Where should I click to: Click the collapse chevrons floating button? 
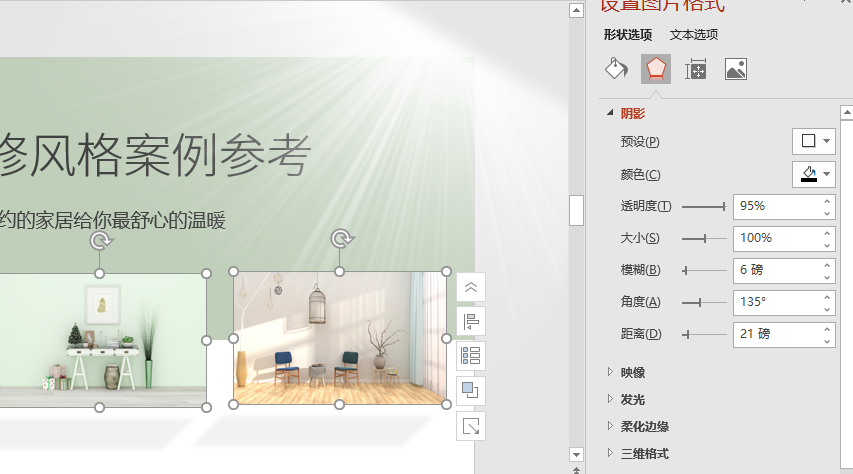471,287
